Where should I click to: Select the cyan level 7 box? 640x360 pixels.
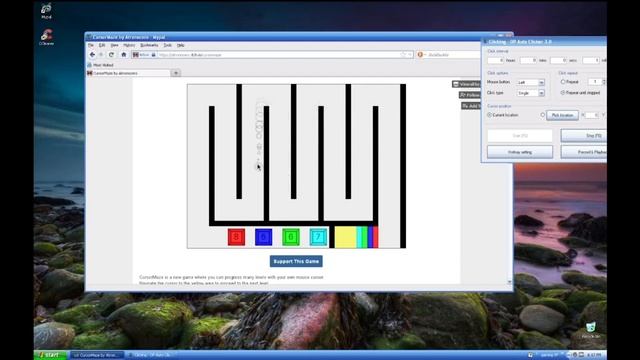pyautogui.click(x=318, y=237)
